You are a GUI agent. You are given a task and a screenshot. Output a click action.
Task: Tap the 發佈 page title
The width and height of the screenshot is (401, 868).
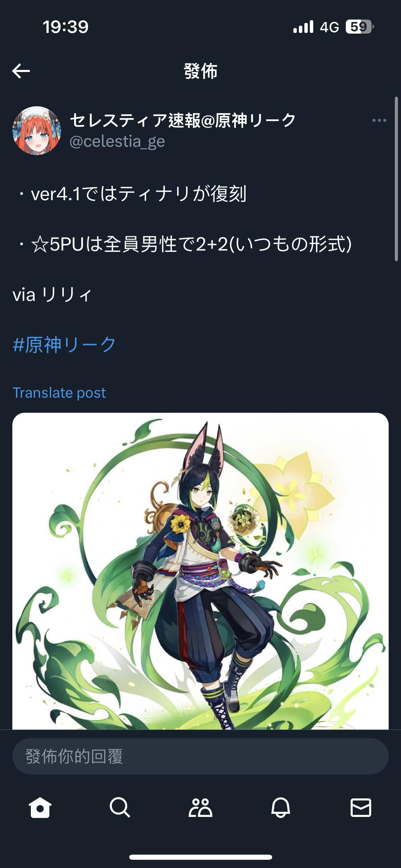coord(200,71)
